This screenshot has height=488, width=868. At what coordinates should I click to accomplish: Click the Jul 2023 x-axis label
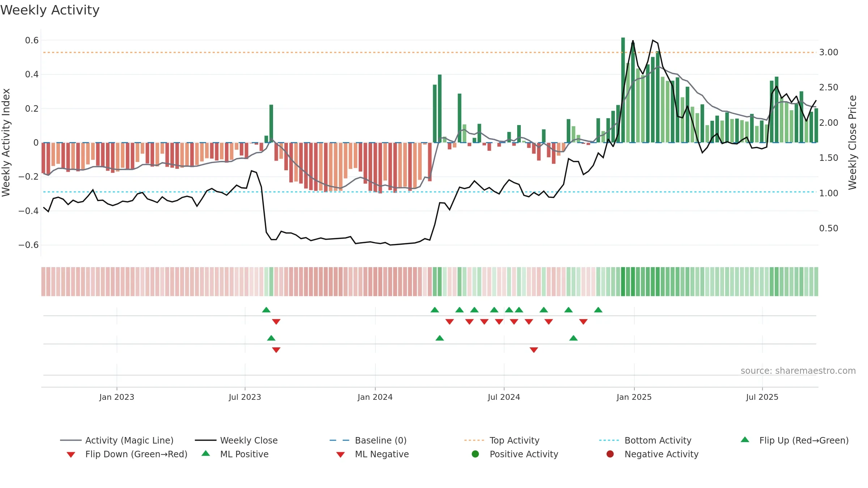245,397
